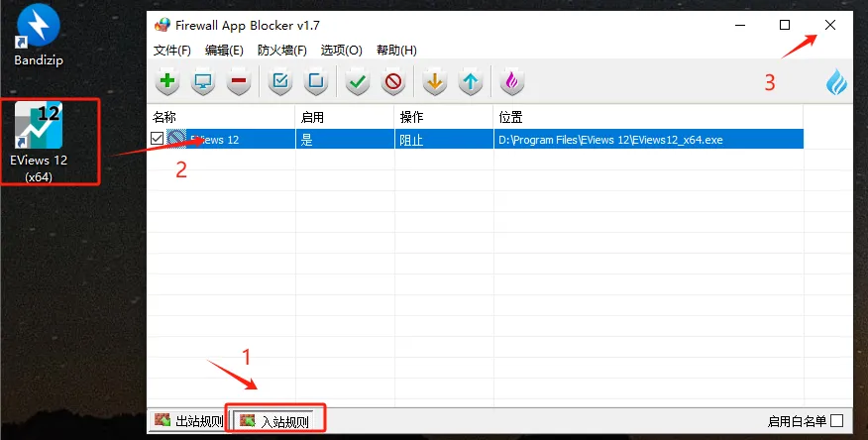The width and height of the screenshot is (868, 440).
Task: Click the green plus Add Application icon
Action: tap(167, 81)
